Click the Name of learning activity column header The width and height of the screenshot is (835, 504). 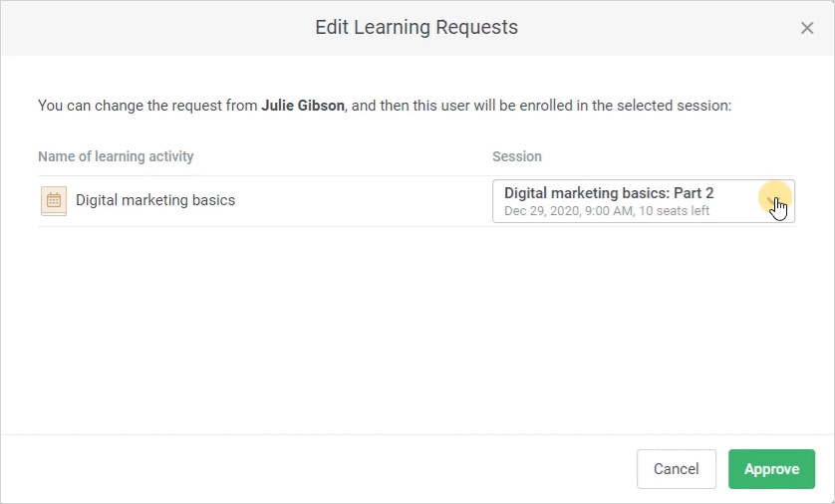coord(116,156)
